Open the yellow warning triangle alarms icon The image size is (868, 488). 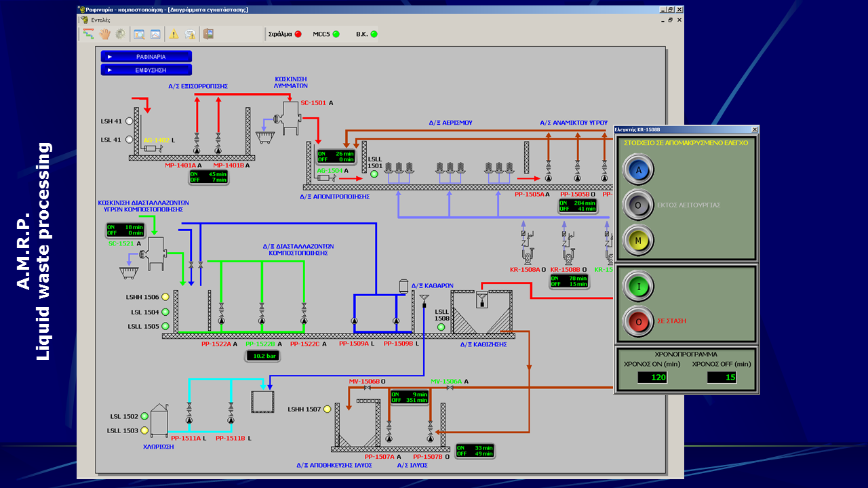(x=174, y=34)
